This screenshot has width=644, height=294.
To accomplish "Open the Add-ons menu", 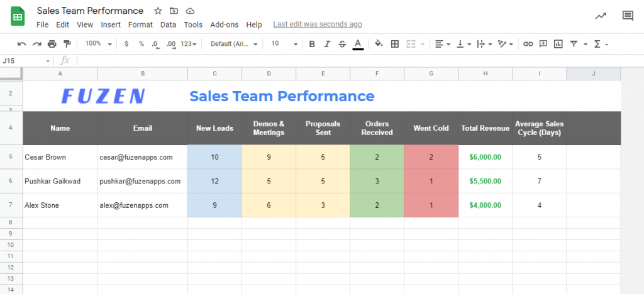I will [225, 24].
